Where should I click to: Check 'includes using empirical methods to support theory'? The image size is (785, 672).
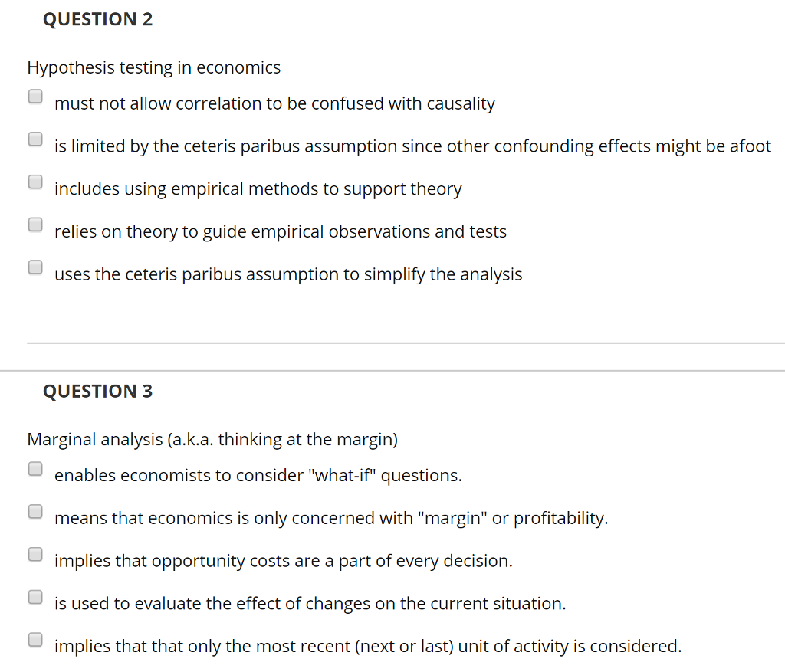35,182
